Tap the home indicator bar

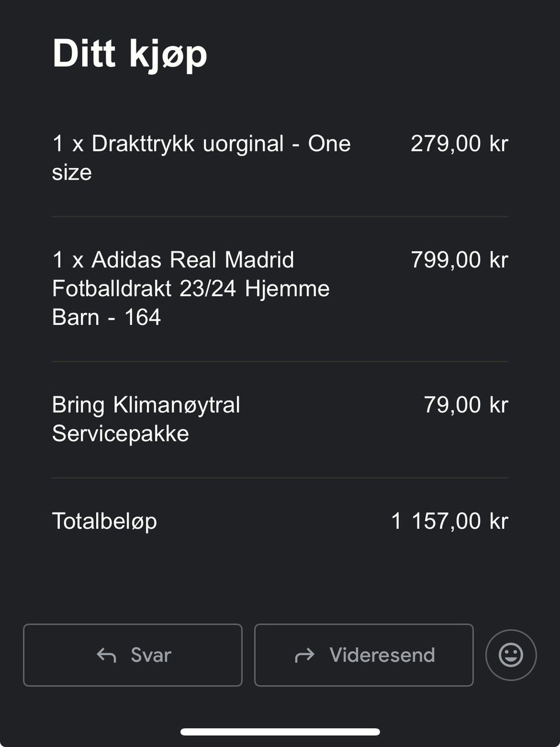point(280,731)
